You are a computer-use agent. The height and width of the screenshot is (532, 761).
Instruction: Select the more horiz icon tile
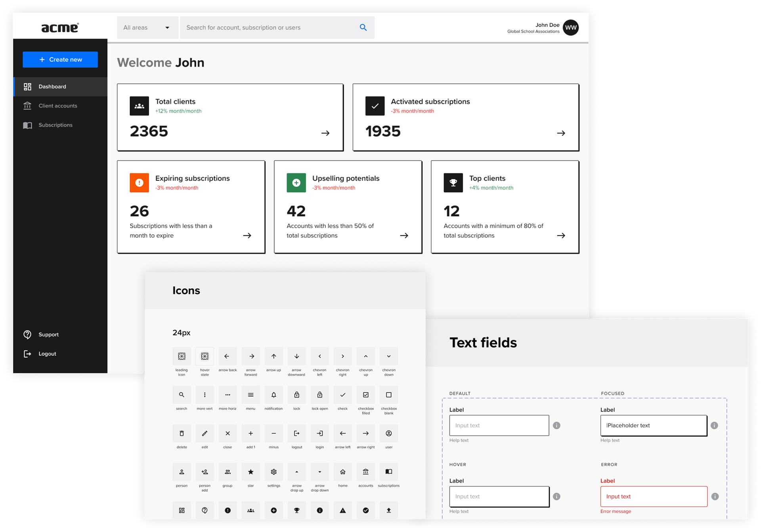pos(228,395)
